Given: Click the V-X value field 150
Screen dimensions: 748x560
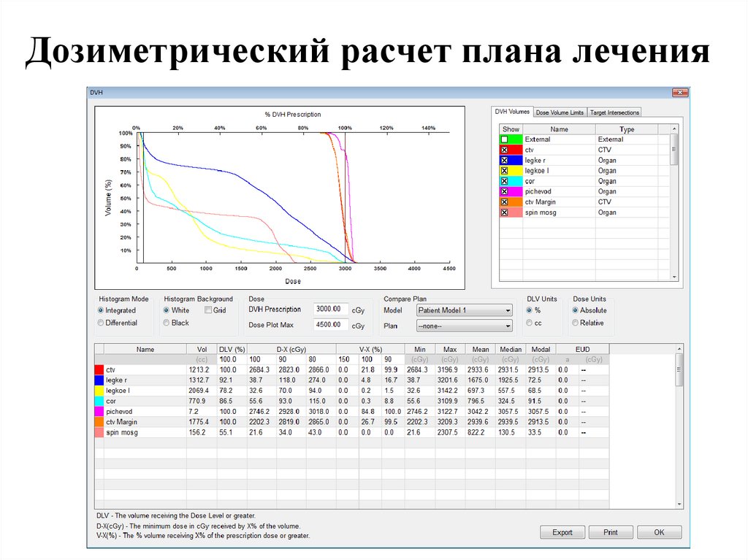Looking at the screenshot, I should tap(347, 359).
